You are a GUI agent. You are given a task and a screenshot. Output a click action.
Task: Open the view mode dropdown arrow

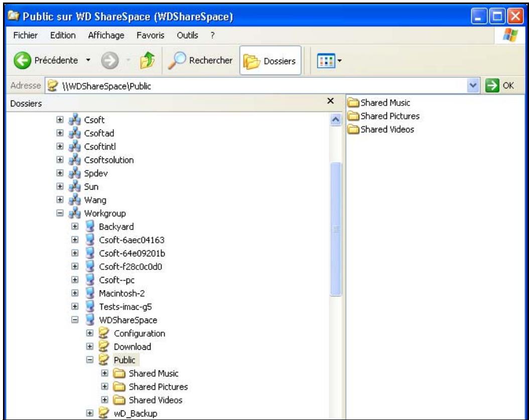pos(339,61)
